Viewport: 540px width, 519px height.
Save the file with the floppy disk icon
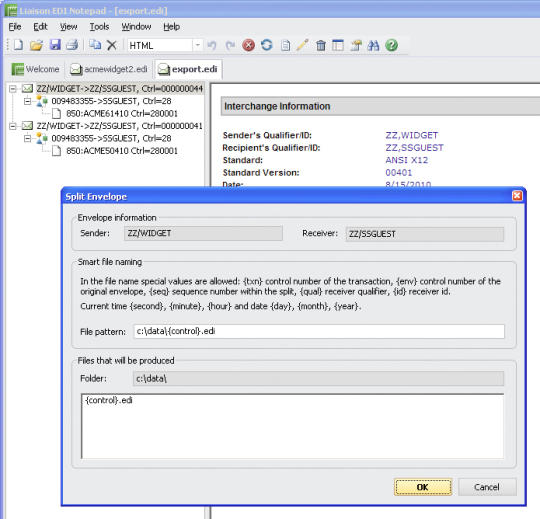(55, 45)
